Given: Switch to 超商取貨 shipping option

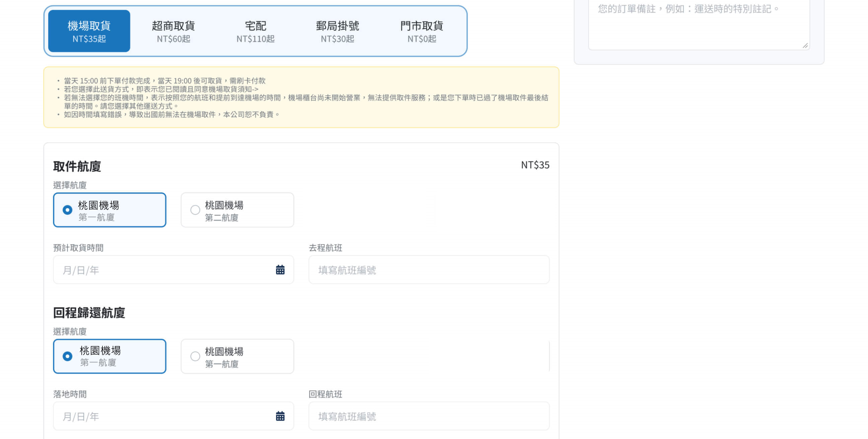Looking at the screenshot, I should (173, 31).
